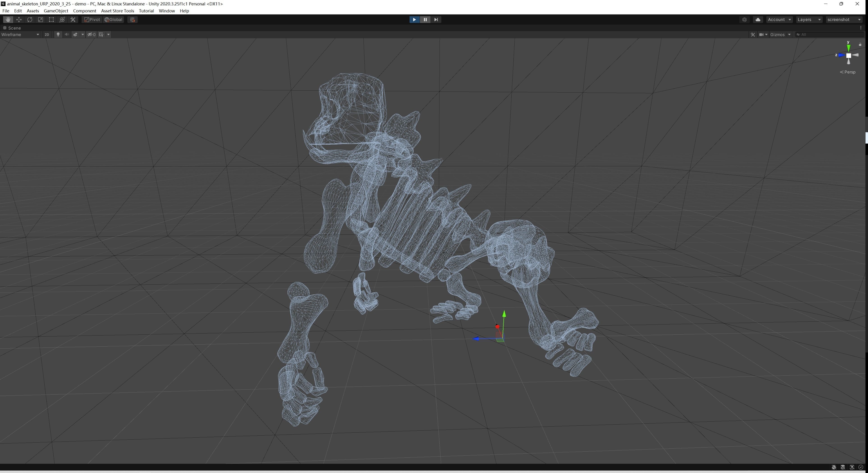
Task: Click the Pause button
Action: (x=425, y=20)
